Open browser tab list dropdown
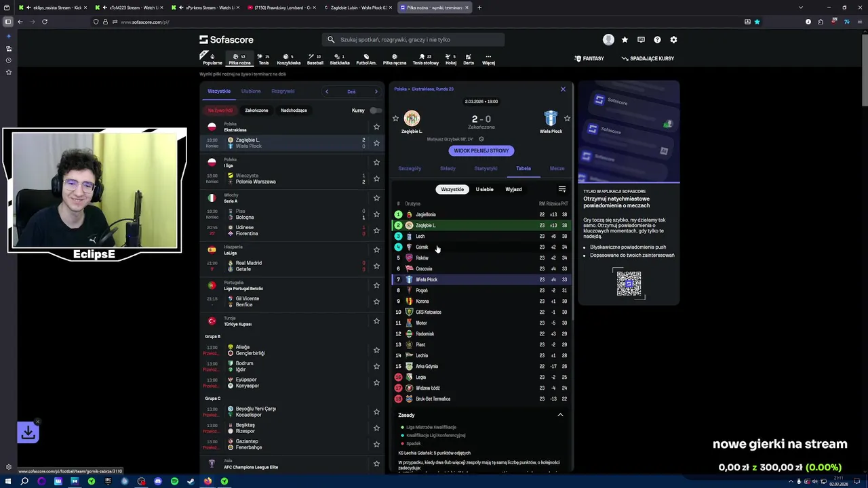The image size is (868, 488). (801, 7)
